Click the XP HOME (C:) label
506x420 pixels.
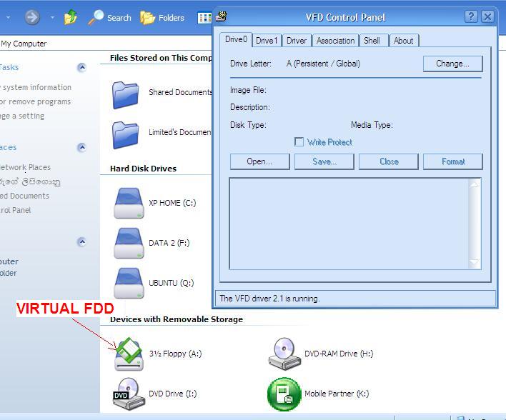(172, 203)
